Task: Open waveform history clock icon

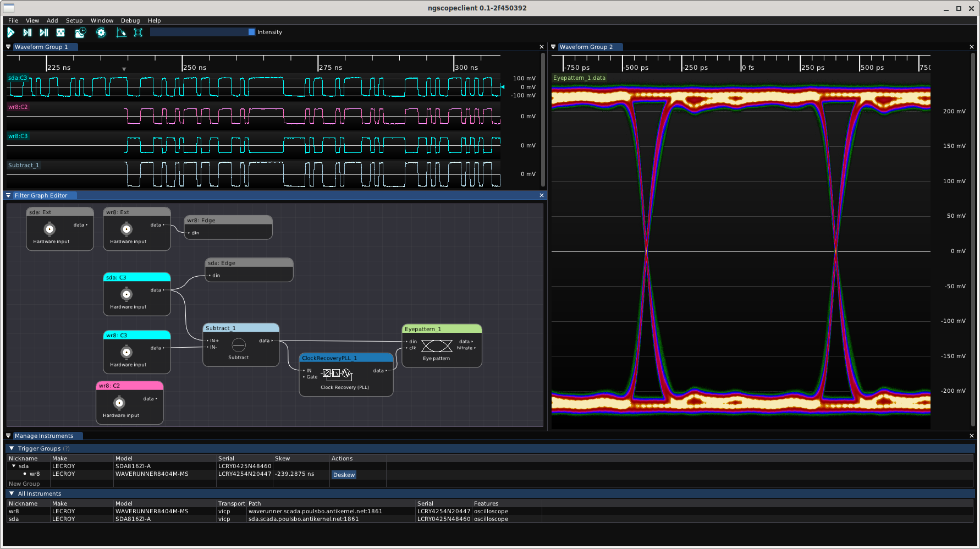Action: point(81,32)
